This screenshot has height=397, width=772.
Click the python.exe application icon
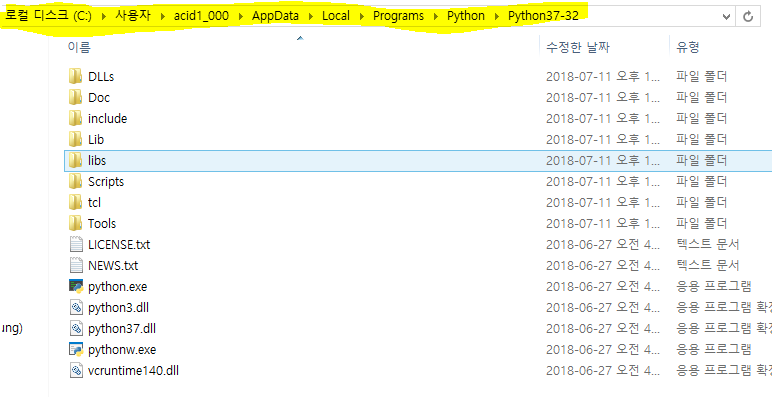(x=76, y=286)
